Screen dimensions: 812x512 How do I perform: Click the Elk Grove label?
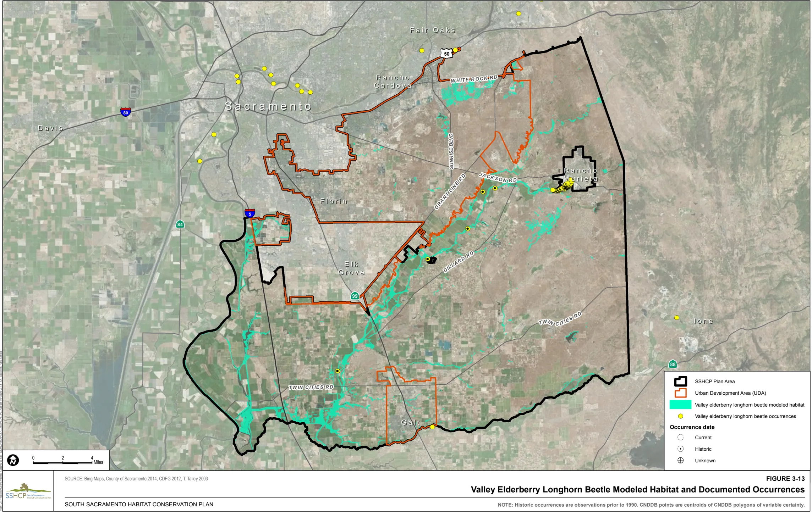click(x=351, y=268)
